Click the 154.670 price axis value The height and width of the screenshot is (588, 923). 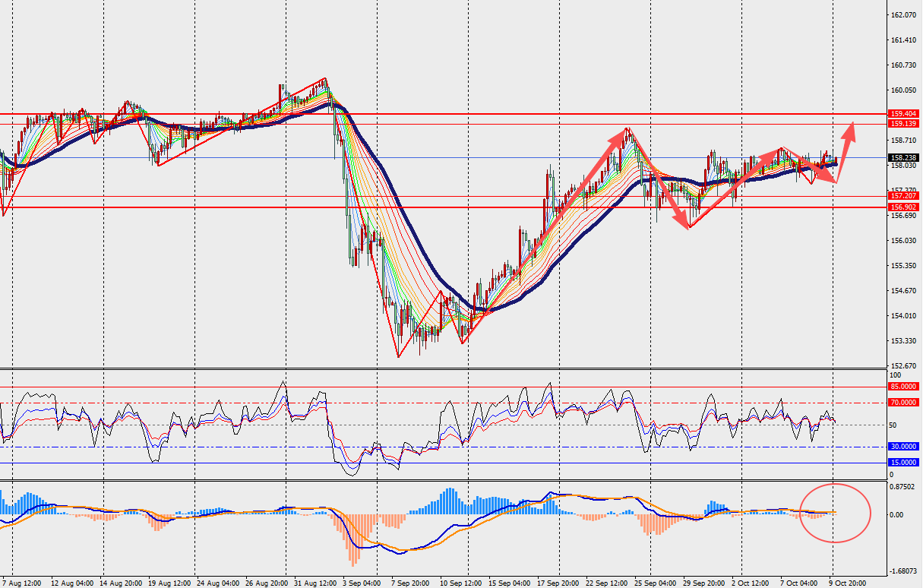pyautogui.click(x=902, y=291)
